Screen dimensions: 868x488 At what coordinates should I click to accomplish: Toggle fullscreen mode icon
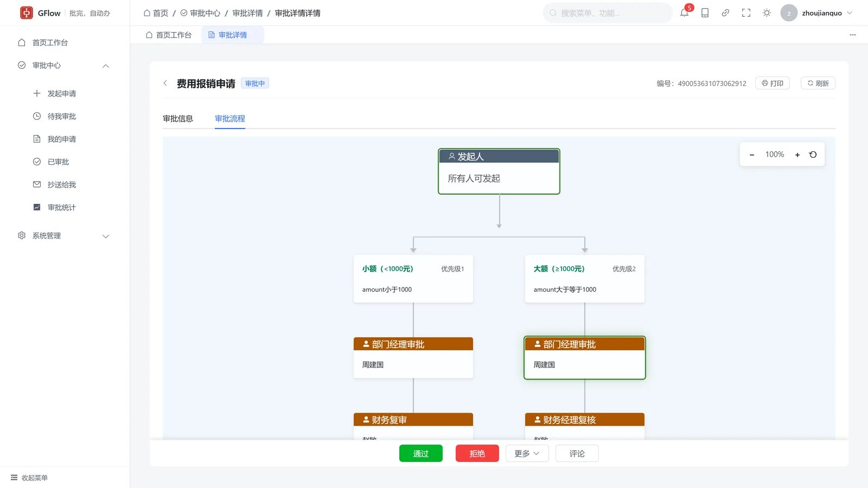tap(746, 13)
